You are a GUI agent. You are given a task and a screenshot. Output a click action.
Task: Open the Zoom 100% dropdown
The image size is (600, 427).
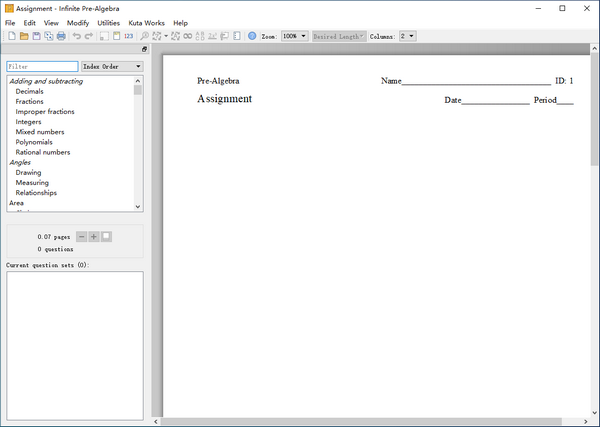[x=295, y=36]
